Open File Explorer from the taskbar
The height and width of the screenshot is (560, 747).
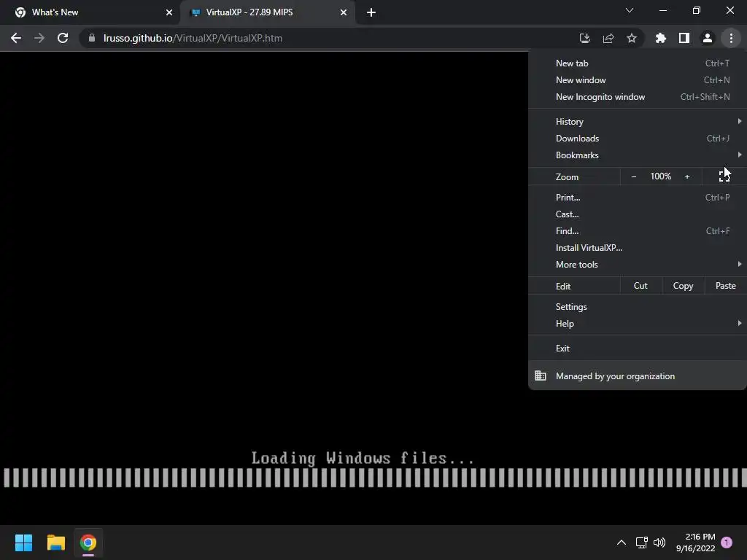[55, 542]
